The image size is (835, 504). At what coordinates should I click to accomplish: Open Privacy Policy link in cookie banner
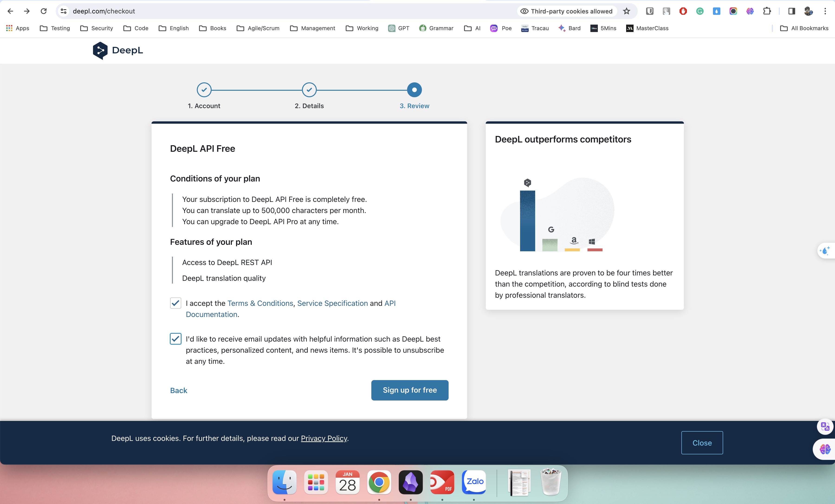(324, 438)
